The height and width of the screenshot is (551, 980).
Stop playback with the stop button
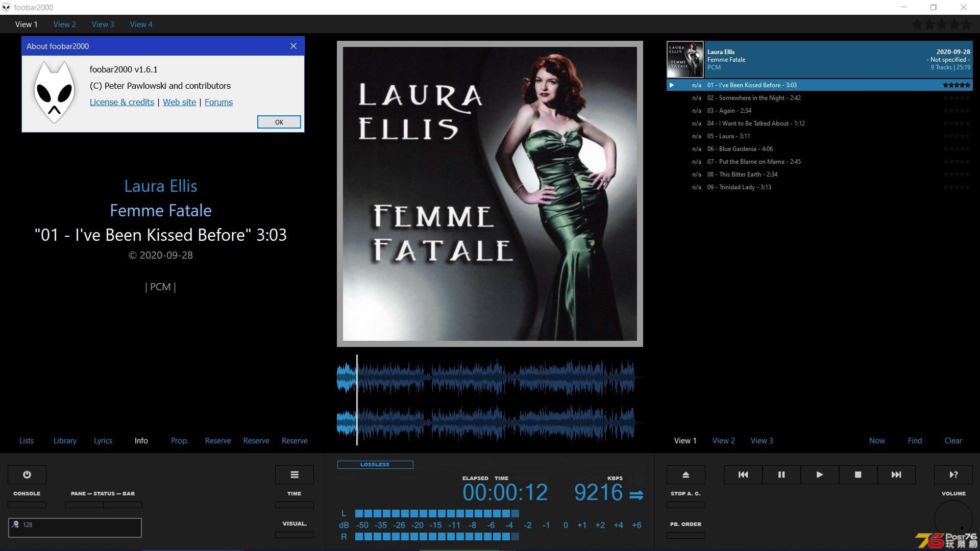[x=858, y=474]
